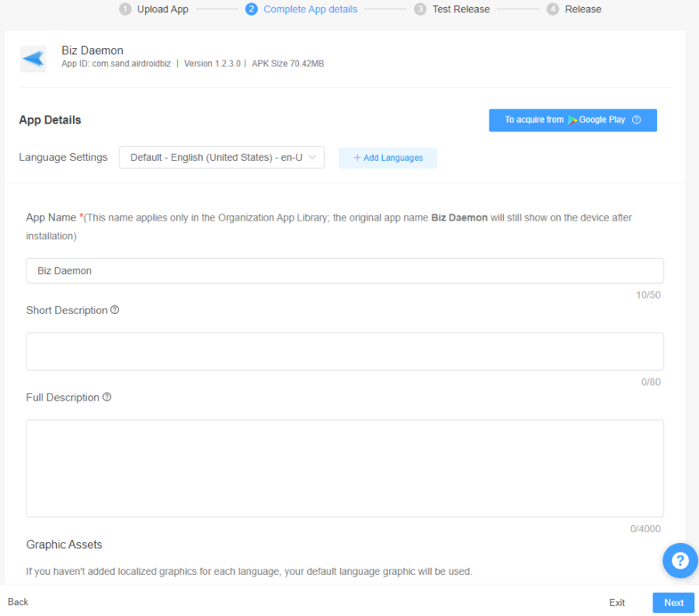699x616 pixels.
Task: Focus the Full Description text area
Action: [345, 468]
